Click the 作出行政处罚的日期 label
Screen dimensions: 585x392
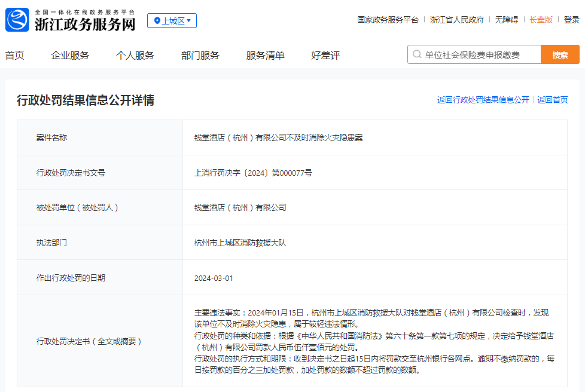71,278
